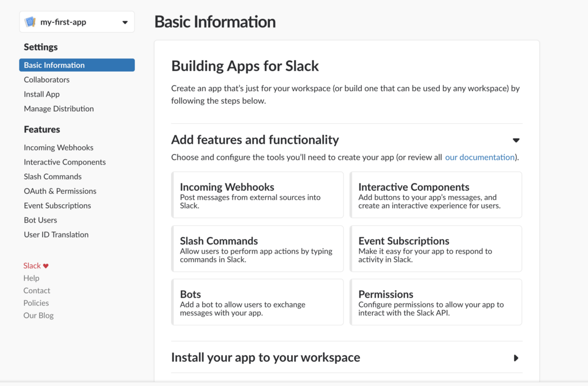Visit Our Blog link
The height and width of the screenshot is (386, 588).
pyautogui.click(x=38, y=315)
